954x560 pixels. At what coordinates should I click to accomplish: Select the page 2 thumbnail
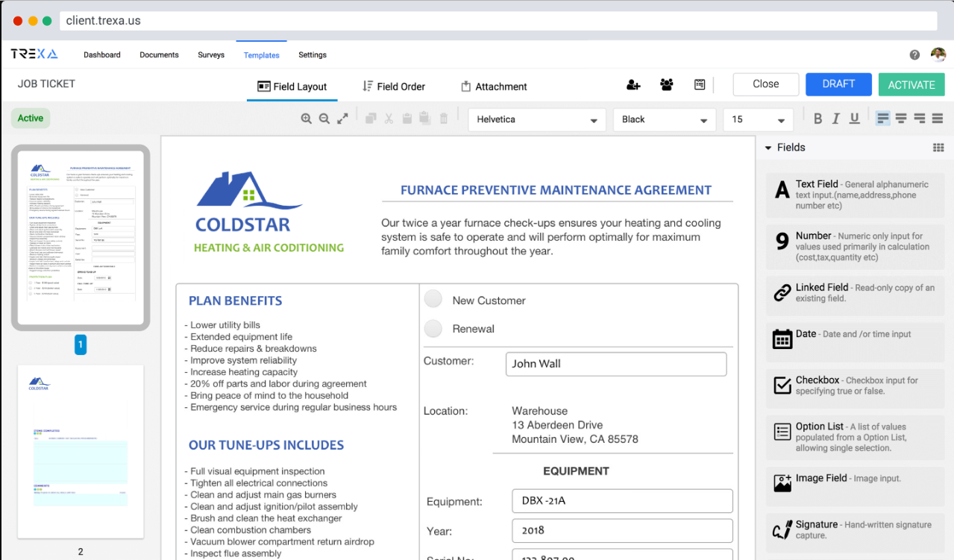[x=81, y=451]
